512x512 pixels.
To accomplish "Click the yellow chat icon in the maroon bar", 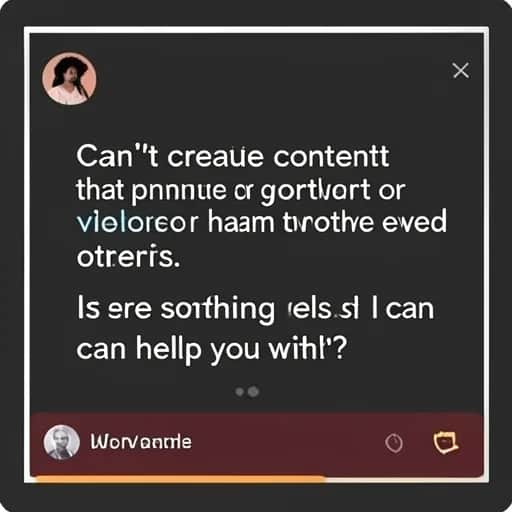I will [x=446, y=442].
